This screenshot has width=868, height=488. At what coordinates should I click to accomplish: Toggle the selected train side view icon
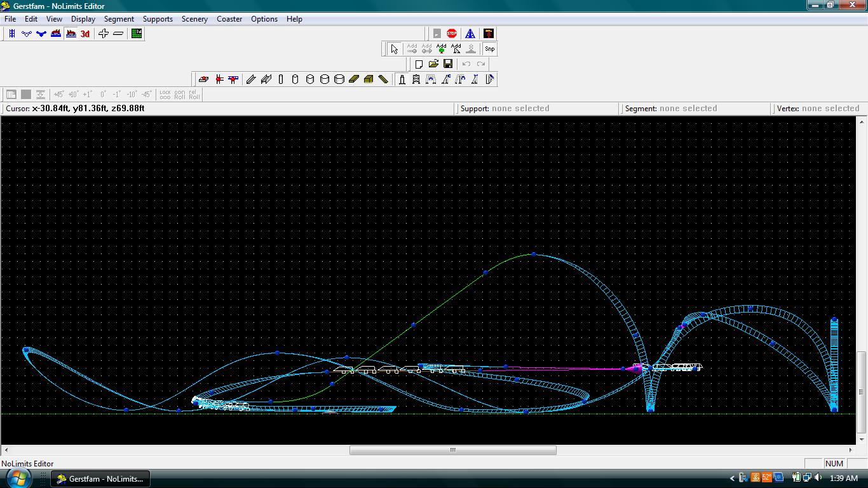(71, 34)
